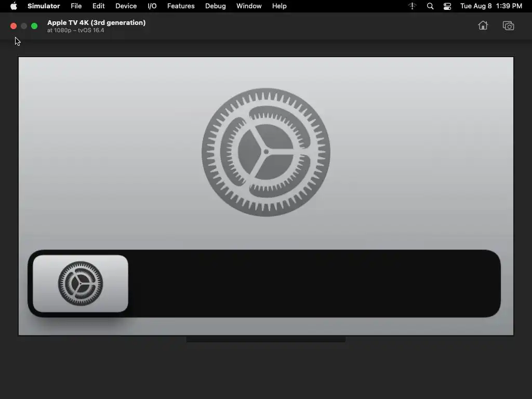Click the 'at 1080p – tvOS 16.4' subtitle
532x399 pixels.
(76, 30)
